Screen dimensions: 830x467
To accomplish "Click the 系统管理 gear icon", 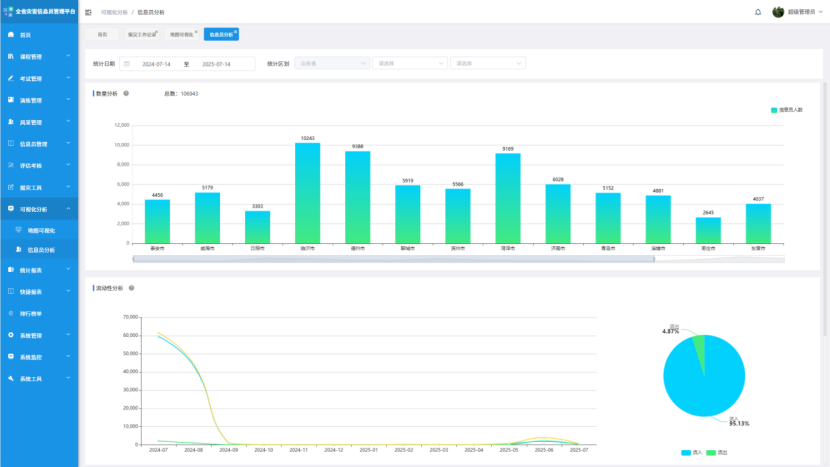I will [x=11, y=335].
